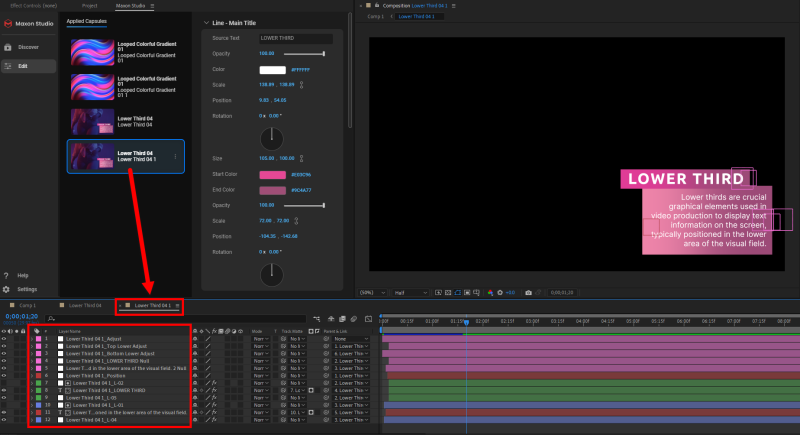Select the Edit sidebar item
This screenshot has width=800, height=435.
23,66
